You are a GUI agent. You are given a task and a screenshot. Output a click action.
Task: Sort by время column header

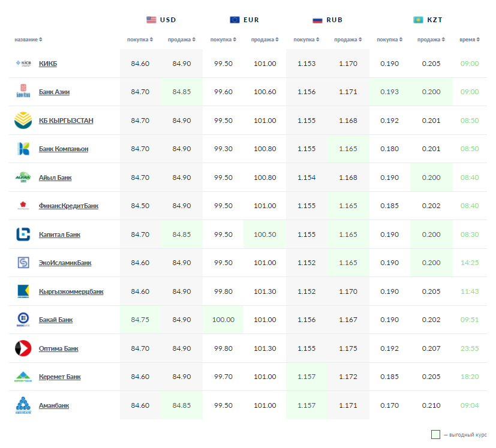(x=470, y=40)
